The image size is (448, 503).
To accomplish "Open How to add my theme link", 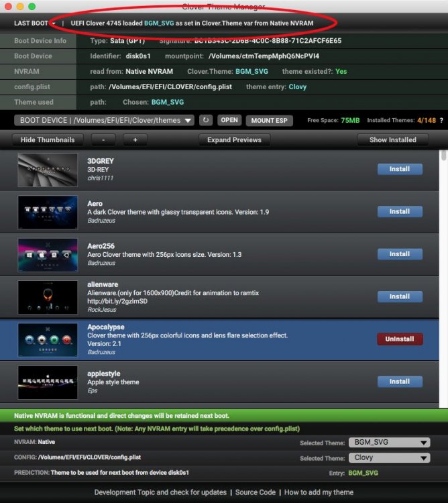I will pos(319,492).
